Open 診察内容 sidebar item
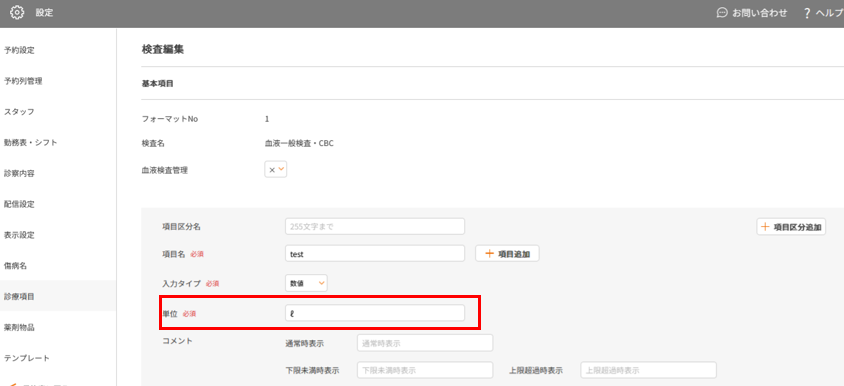 (19, 173)
